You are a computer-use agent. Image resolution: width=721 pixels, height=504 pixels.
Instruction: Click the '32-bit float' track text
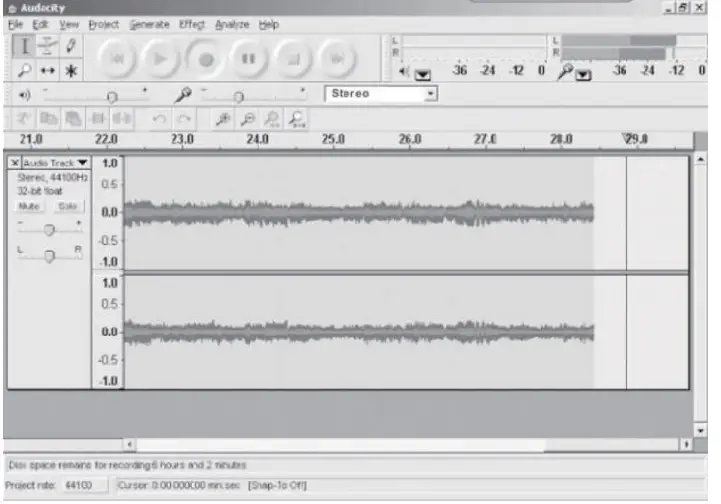(40, 191)
